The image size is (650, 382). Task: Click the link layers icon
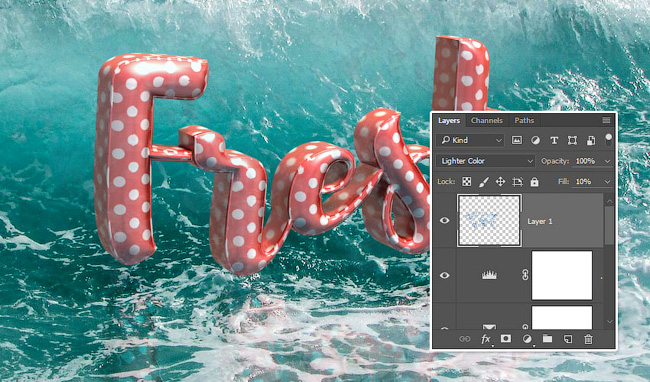click(x=465, y=339)
